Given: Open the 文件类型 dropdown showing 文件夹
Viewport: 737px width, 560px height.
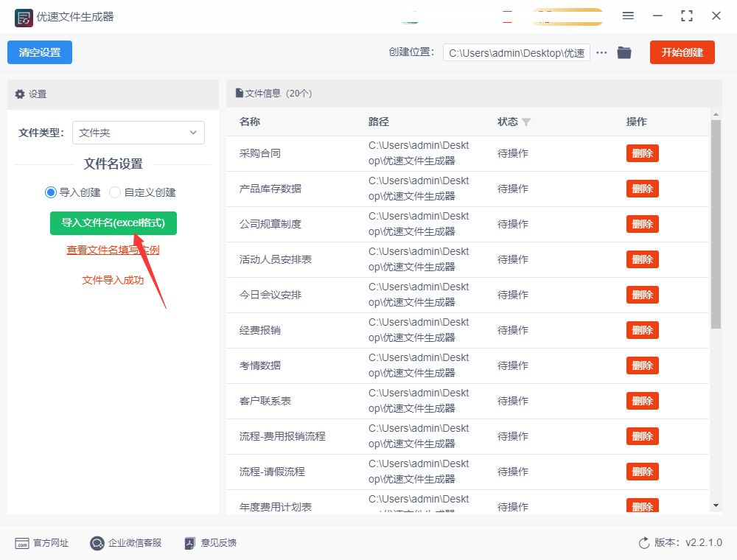Looking at the screenshot, I should 139,133.
